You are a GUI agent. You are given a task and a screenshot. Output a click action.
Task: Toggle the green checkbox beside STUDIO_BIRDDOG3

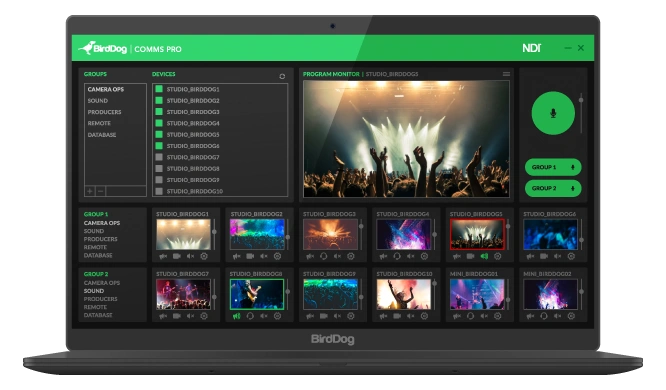159,112
